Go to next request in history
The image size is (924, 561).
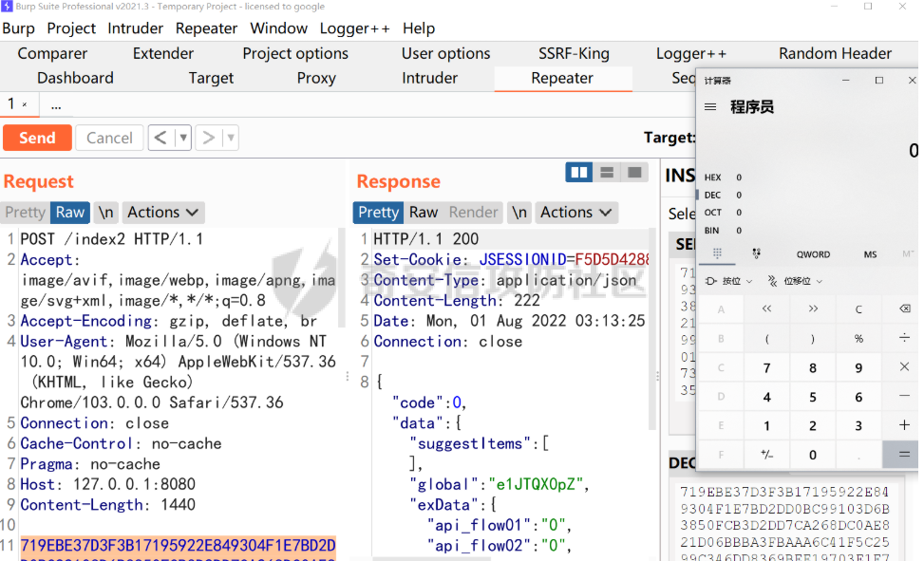208,138
